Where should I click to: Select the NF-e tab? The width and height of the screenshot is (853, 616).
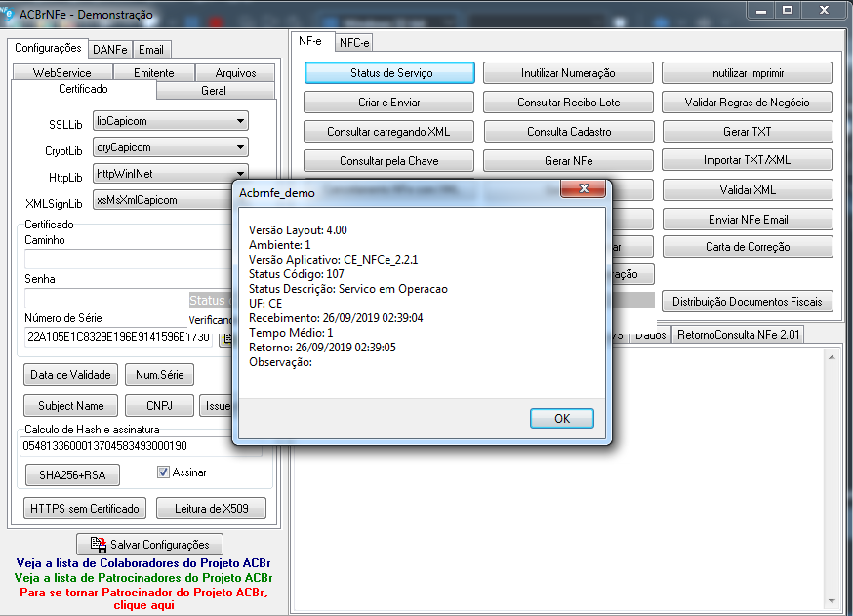click(310, 41)
